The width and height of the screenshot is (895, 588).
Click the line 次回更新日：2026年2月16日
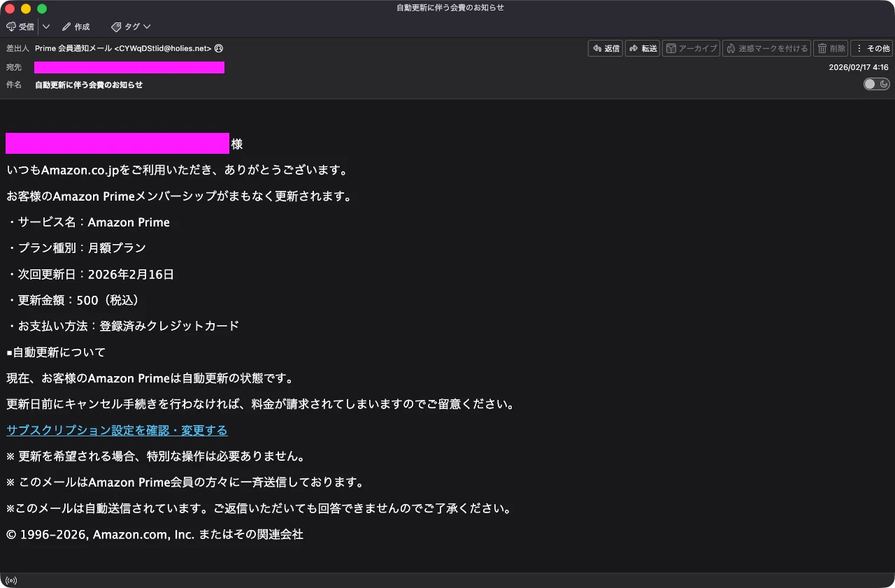pyautogui.click(x=90, y=274)
